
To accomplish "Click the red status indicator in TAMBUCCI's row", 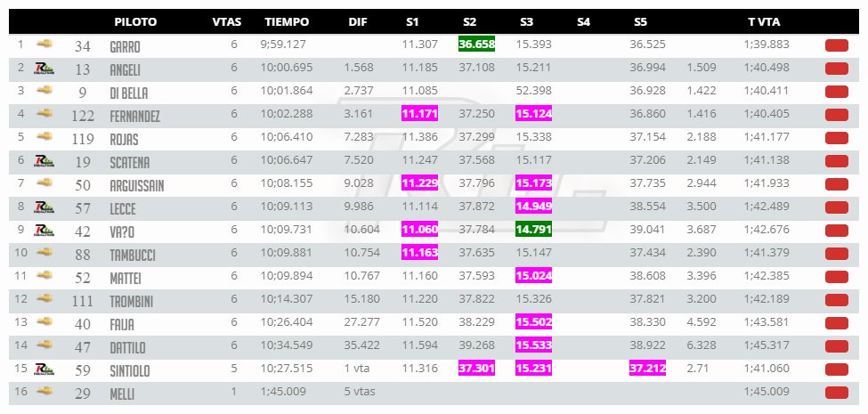I will tap(837, 254).
